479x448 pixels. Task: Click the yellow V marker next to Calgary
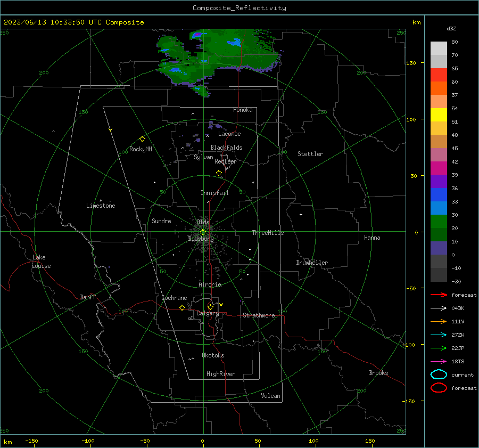[221, 305]
